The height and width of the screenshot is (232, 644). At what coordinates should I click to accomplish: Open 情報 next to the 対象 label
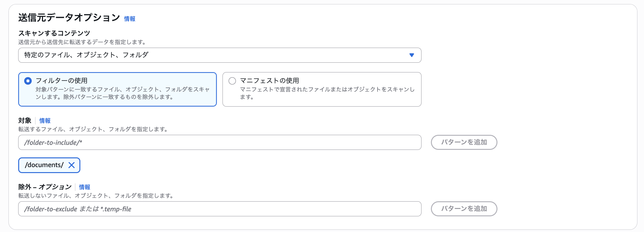(45, 121)
